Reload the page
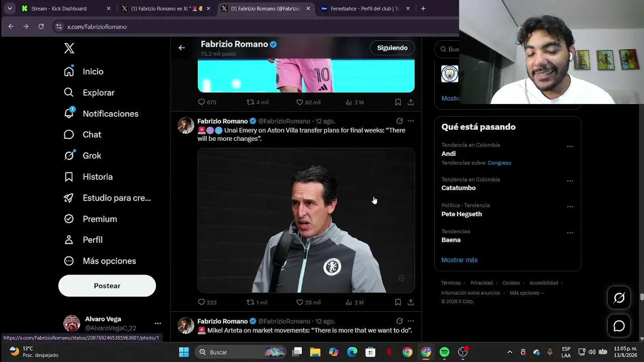Image resolution: width=644 pixels, height=362 pixels. pyautogui.click(x=41, y=27)
